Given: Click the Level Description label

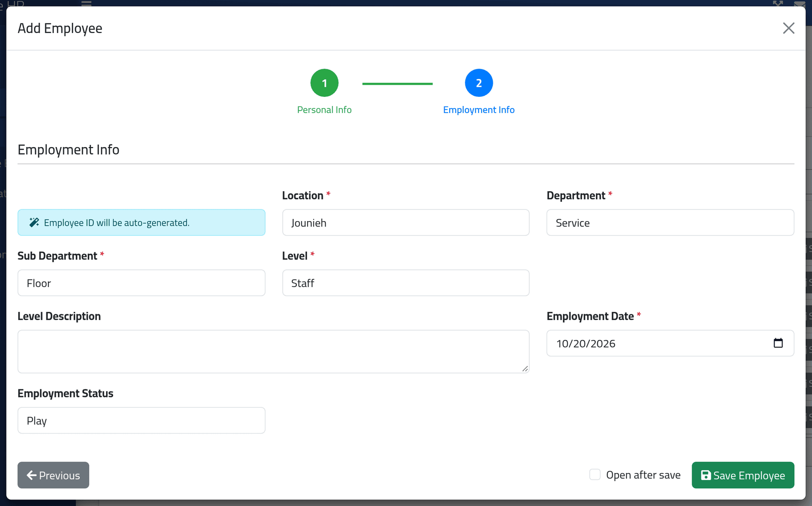Looking at the screenshot, I should point(59,316).
